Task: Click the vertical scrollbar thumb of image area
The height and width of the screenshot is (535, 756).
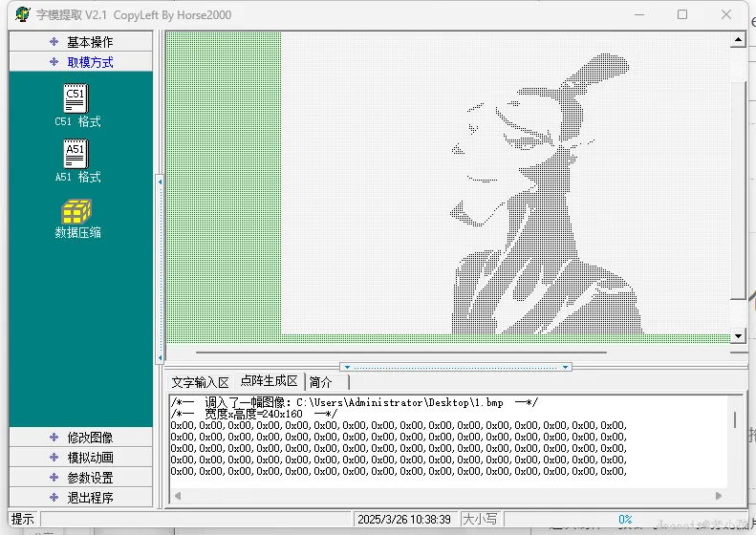Action: 738,190
